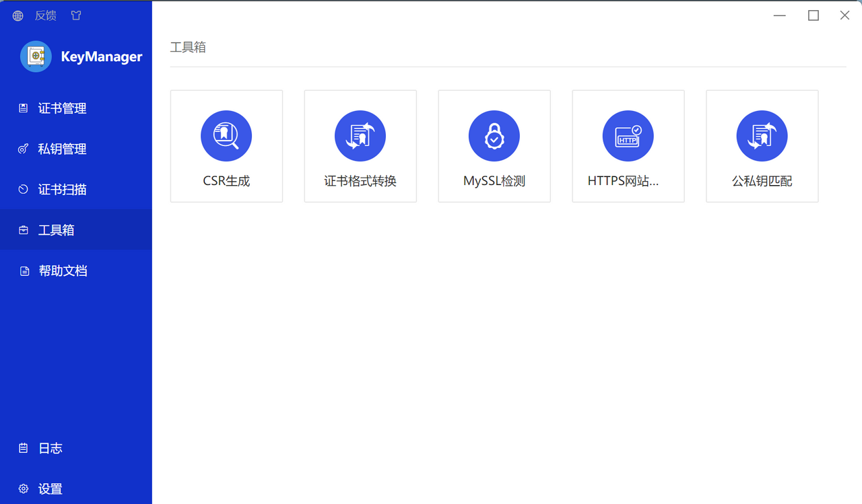862x504 pixels.
Task: Open 设置 settings at sidebar bottom
Action: click(50, 489)
